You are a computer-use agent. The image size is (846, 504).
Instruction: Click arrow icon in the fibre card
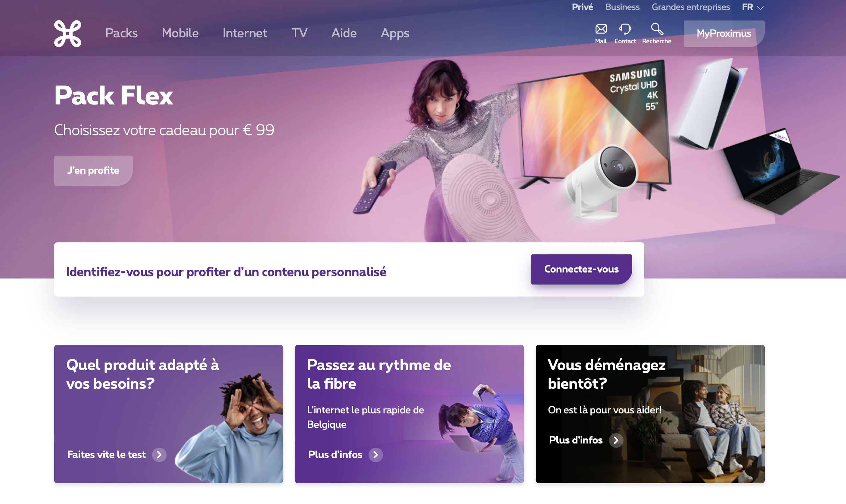click(x=376, y=455)
